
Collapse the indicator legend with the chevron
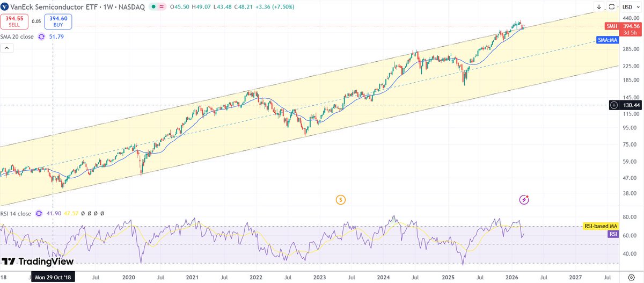point(8,48)
